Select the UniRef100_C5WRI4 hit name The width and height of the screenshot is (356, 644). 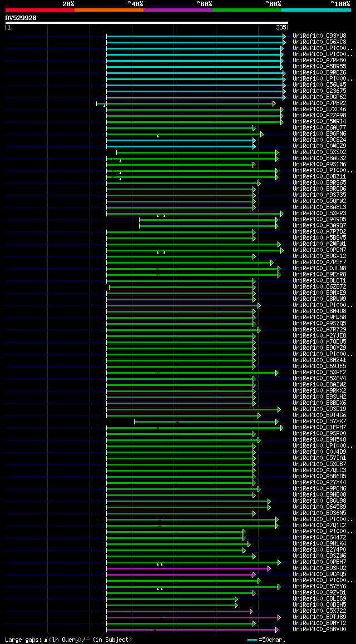pyautogui.click(x=319, y=122)
